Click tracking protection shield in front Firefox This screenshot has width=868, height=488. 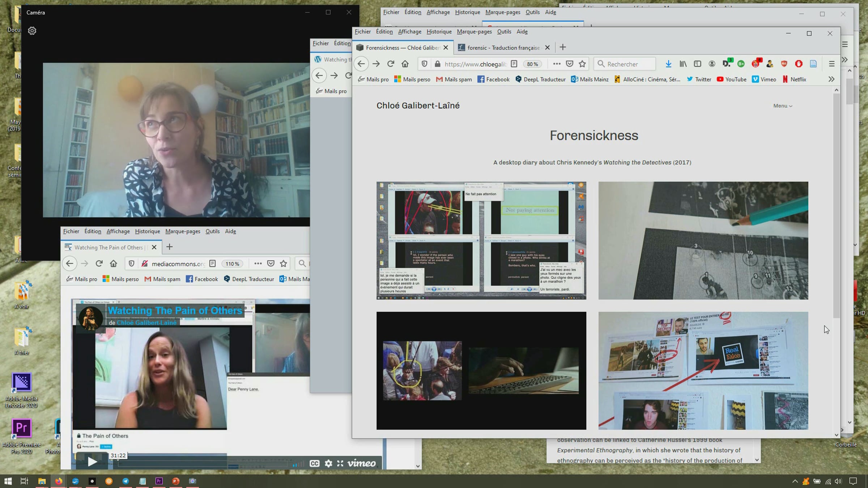click(425, 64)
